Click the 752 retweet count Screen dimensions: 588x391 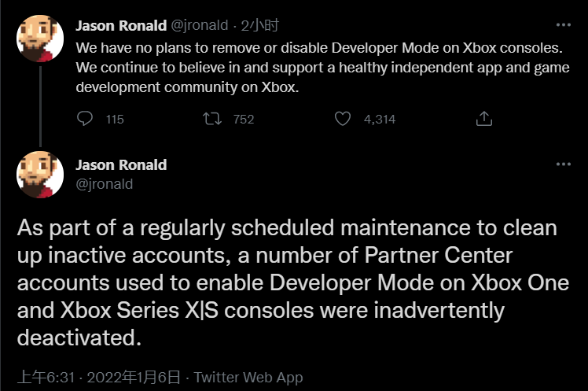click(x=244, y=120)
